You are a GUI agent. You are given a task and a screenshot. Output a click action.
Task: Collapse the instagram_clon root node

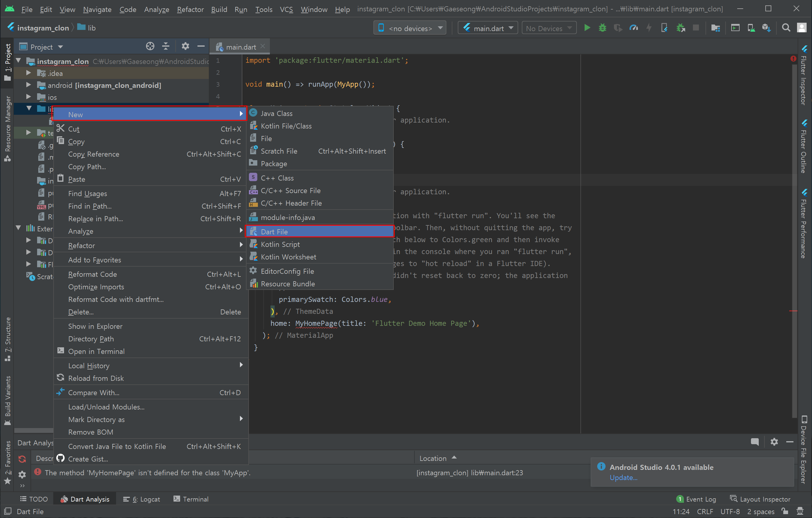tap(19, 61)
